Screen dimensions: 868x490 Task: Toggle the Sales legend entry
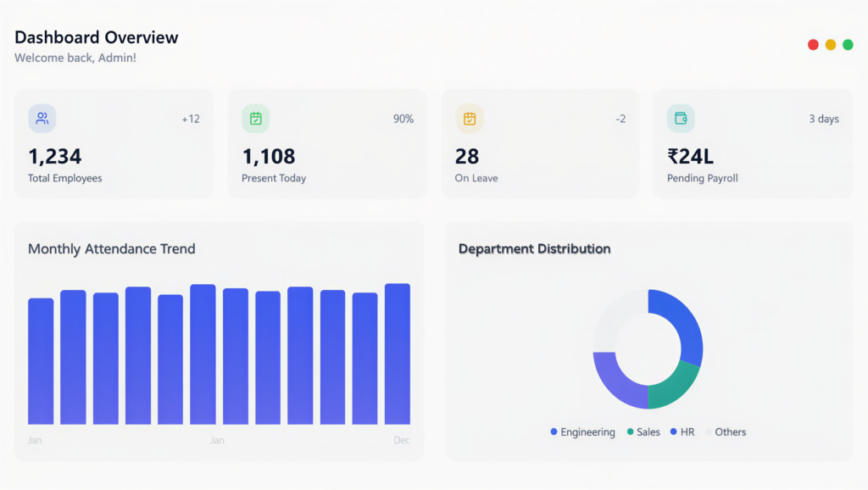[643, 432]
